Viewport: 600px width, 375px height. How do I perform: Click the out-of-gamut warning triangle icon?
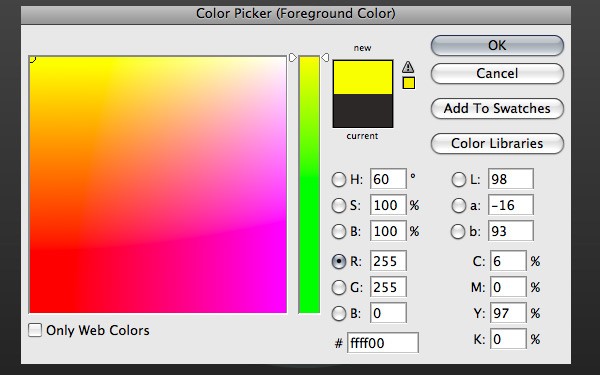408,67
